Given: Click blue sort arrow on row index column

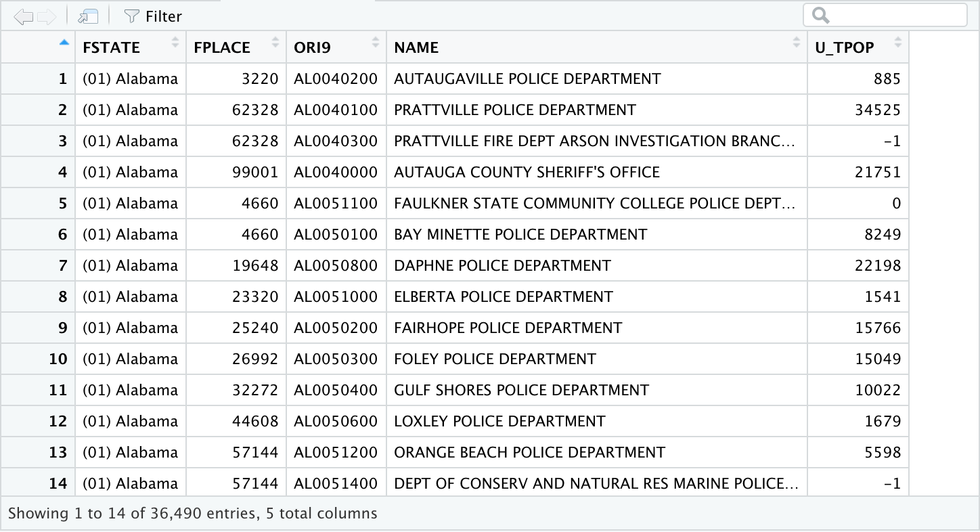Looking at the screenshot, I should (64, 43).
